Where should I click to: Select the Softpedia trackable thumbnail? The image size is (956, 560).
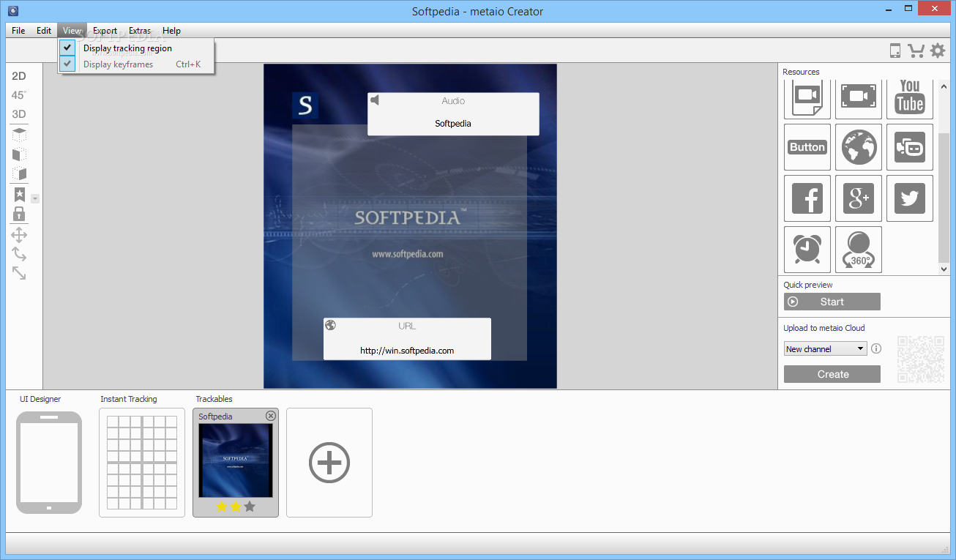tap(236, 460)
